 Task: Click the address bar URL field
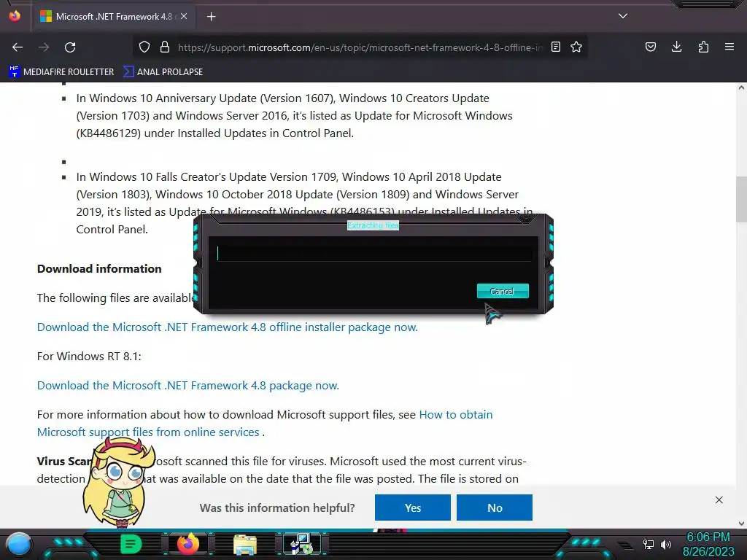point(360,47)
